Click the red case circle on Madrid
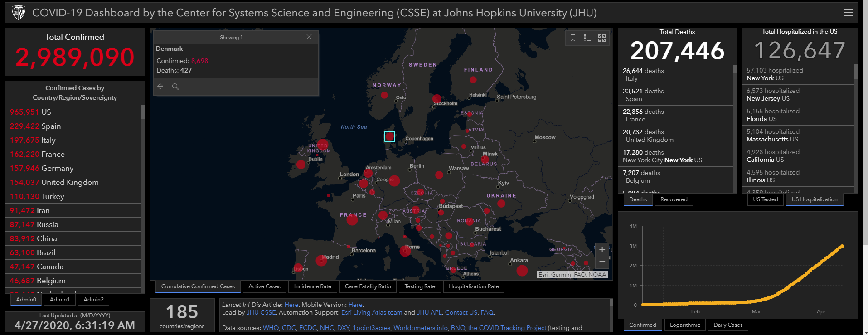The height and width of the screenshot is (335, 868). pyautogui.click(x=321, y=261)
